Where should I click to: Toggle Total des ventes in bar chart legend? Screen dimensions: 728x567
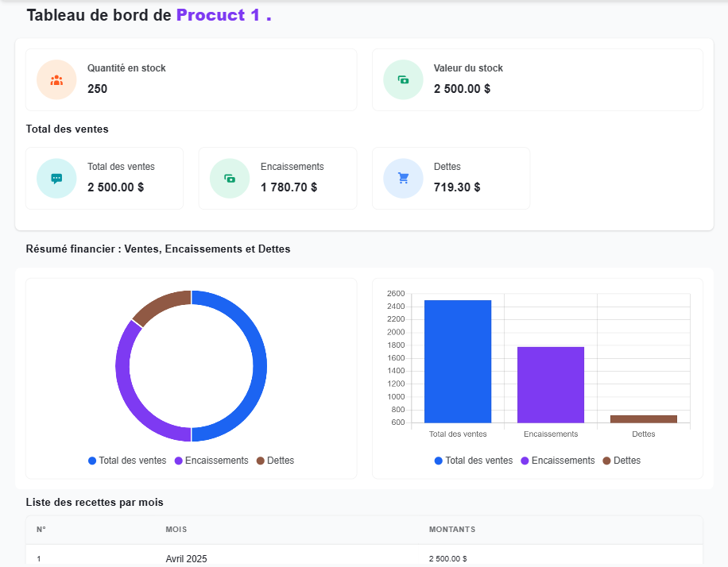coord(474,461)
